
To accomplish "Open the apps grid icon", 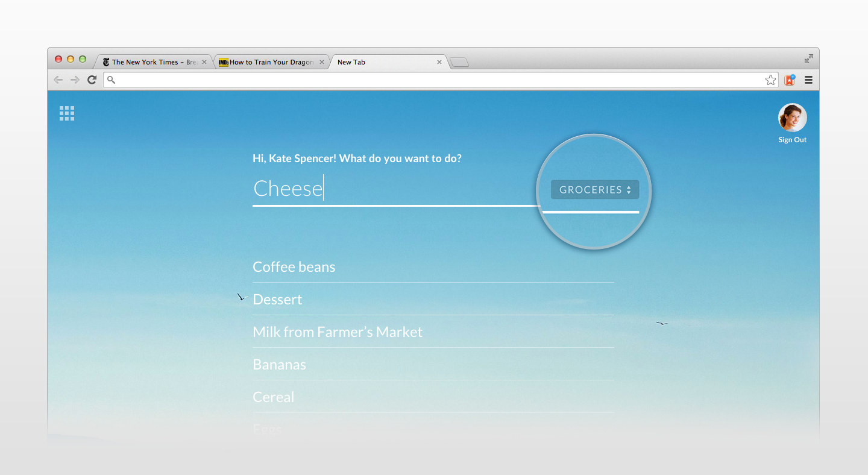I will (x=67, y=113).
